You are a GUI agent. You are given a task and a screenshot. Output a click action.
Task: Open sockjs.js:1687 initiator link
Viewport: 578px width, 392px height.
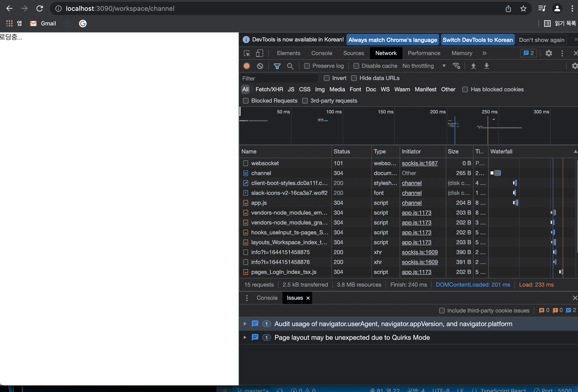[x=420, y=163]
